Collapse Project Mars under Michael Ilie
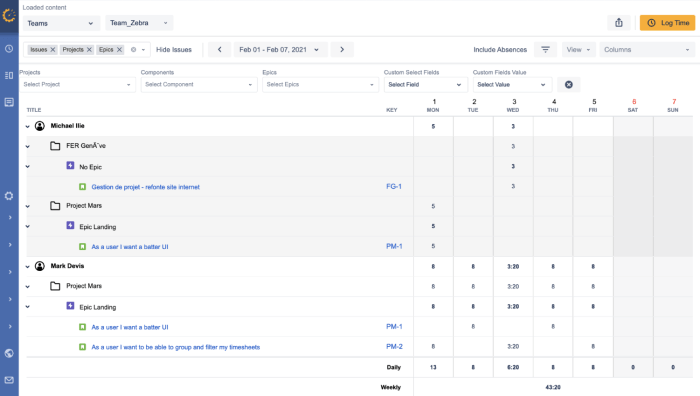 point(28,206)
